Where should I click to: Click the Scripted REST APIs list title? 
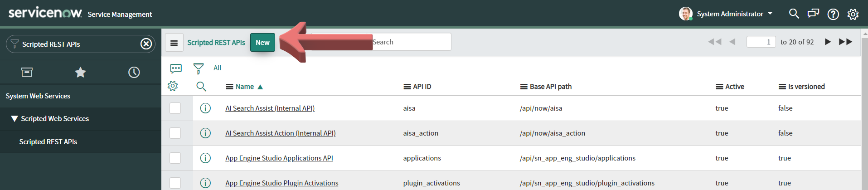(216, 43)
